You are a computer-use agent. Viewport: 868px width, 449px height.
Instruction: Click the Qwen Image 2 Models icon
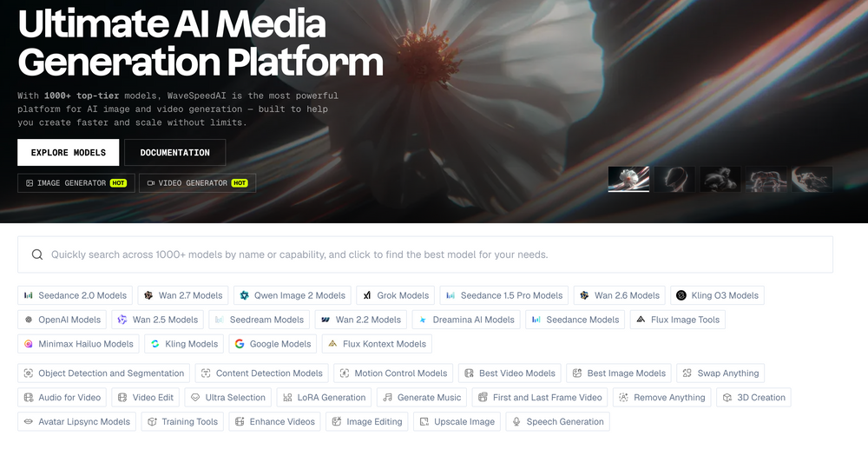pos(244,295)
